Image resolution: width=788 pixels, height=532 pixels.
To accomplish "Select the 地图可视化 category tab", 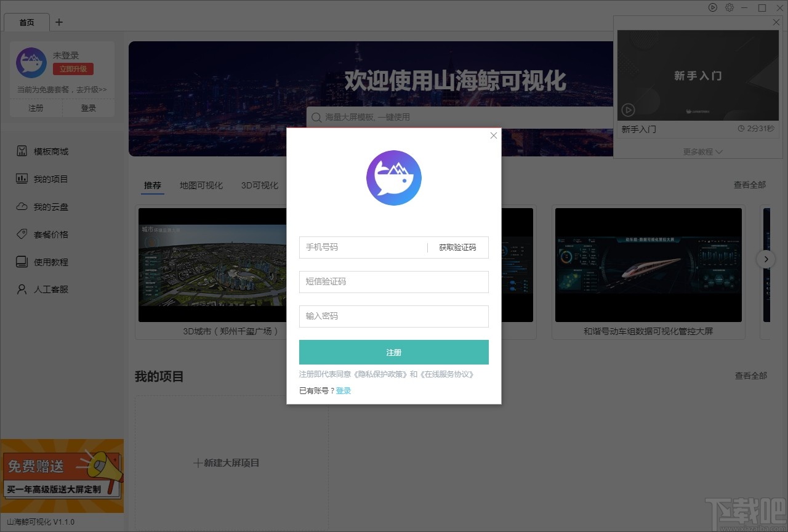I will coord(201,185).
